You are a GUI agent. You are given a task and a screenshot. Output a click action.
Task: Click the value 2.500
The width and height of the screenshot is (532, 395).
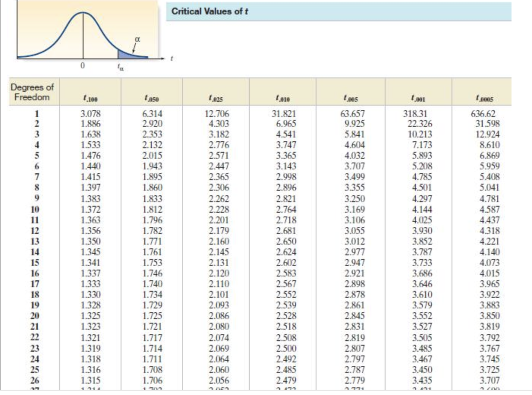point(286,348)
